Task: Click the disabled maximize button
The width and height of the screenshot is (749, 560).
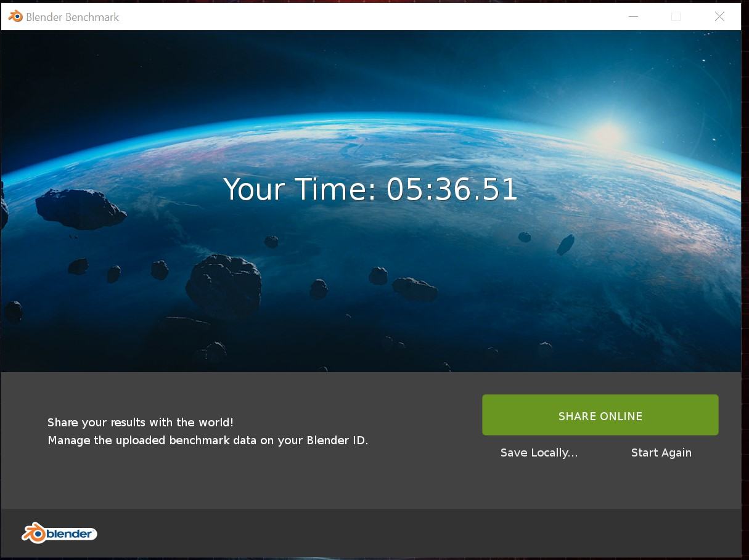Action: (x=676, y=17)
